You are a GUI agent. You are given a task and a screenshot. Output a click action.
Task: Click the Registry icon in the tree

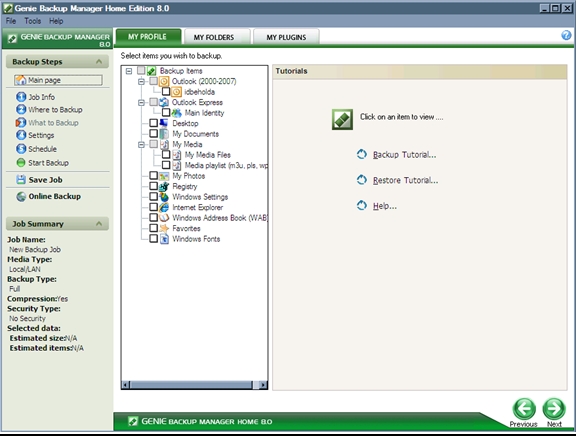point(164,186)
